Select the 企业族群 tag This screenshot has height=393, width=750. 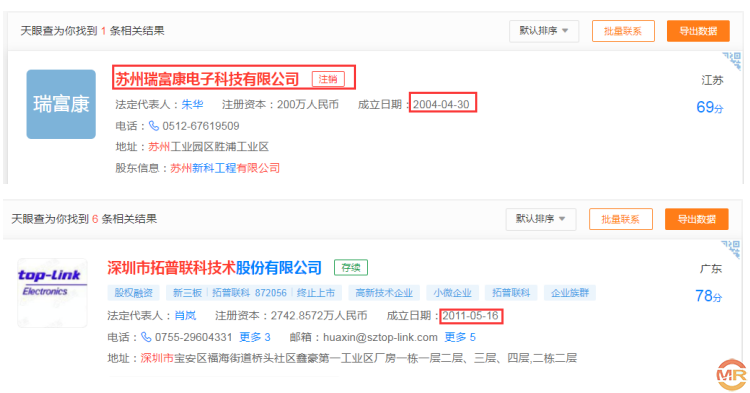coord(570,293)
